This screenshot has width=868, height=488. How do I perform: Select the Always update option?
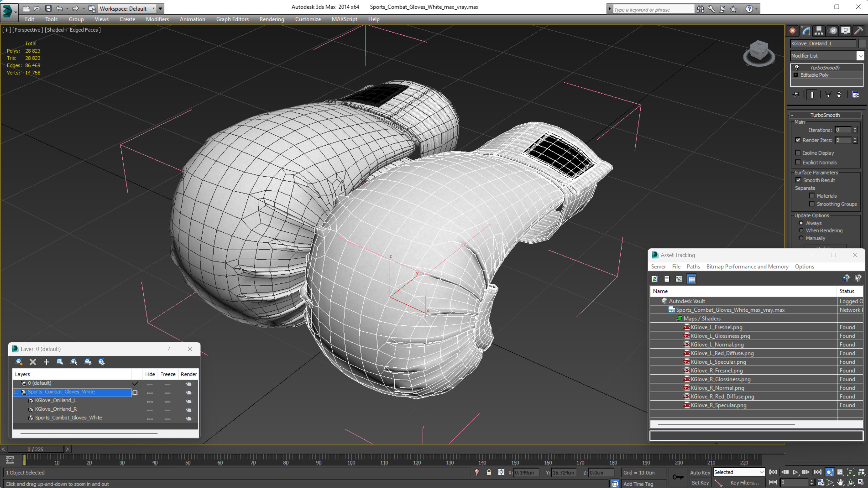[x=801, y=223]
